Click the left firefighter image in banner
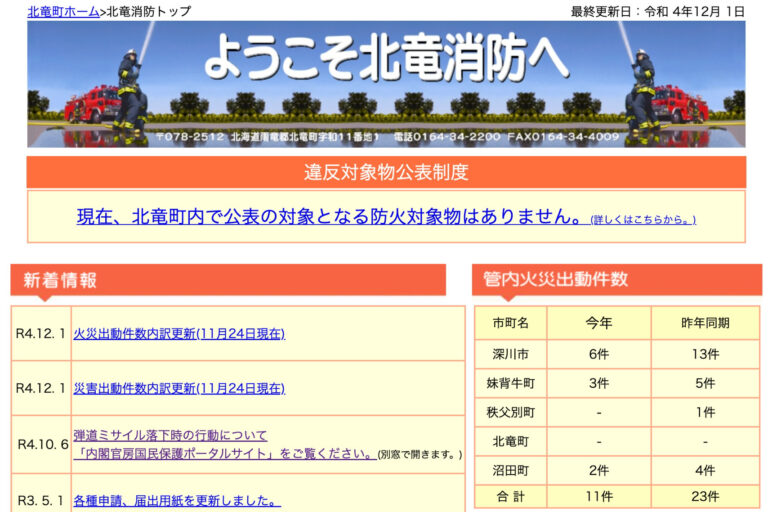Viewport: 768px width, 512px height. pos(129,88)
